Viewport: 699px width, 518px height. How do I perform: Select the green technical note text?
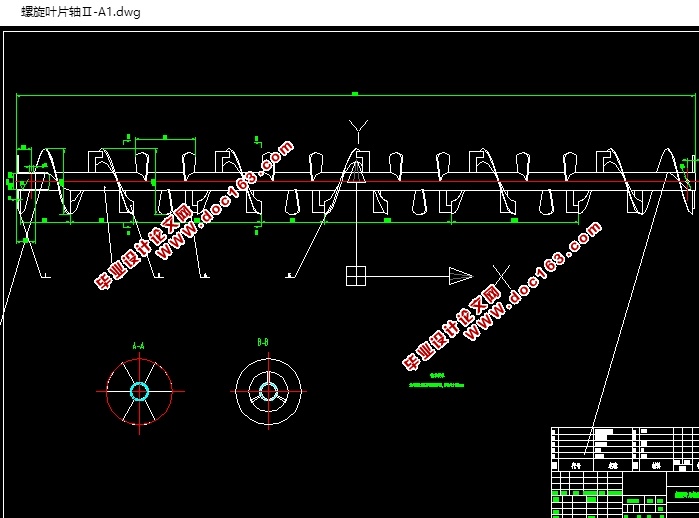coord(436,380)
